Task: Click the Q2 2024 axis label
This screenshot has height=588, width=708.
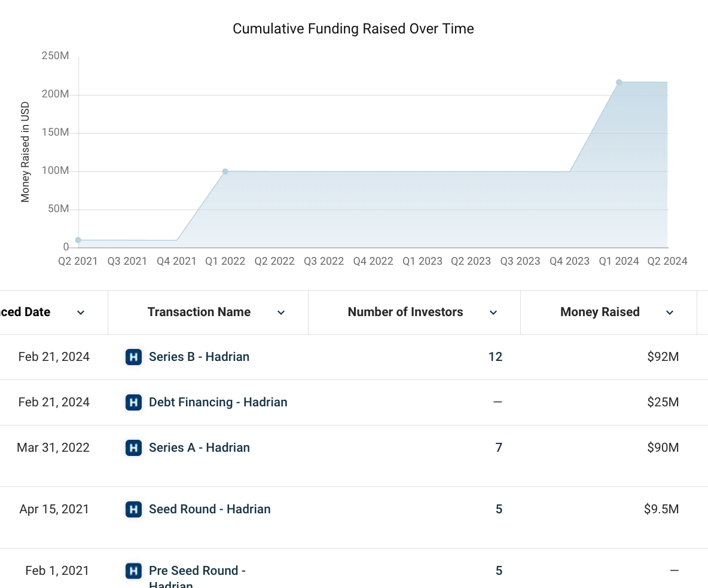Action: (667, 261)
